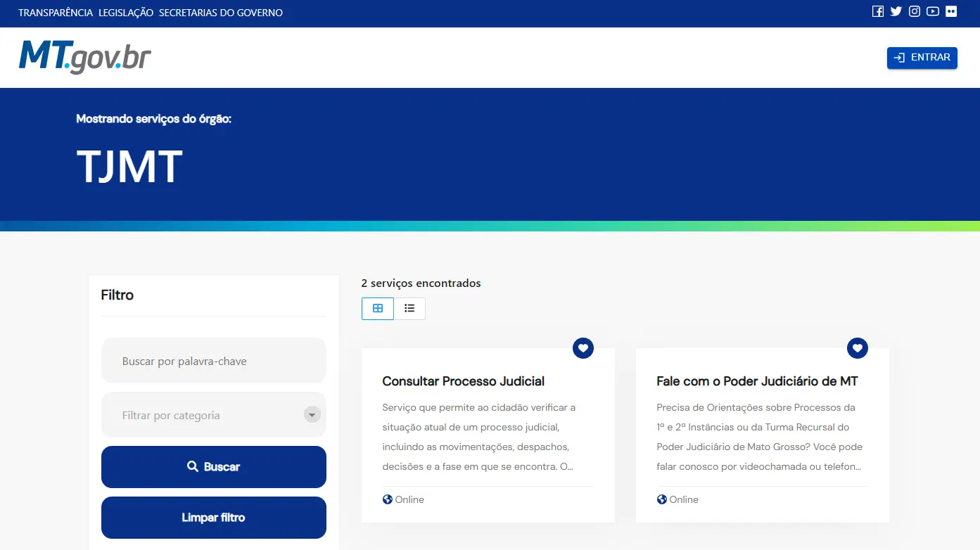This screenshot has width=980, height=550.
Task: Expand the Filtrar por categoria dropdown
Action: [x=204, y=415]
